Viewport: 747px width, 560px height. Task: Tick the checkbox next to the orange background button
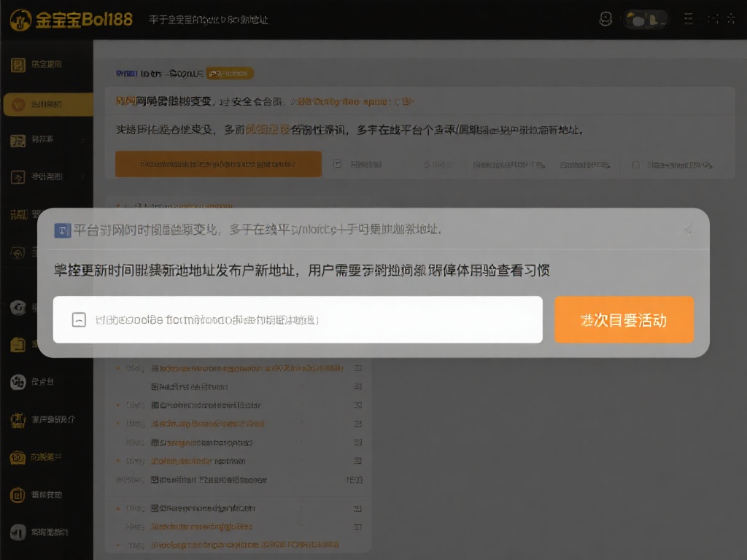(337, 165)
